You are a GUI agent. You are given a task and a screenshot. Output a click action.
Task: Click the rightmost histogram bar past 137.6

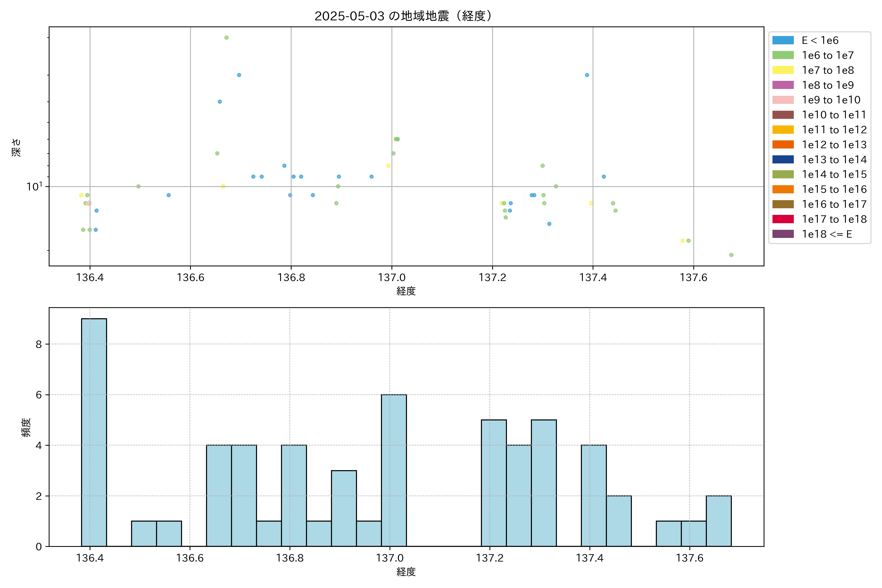(x=719, y=521)
